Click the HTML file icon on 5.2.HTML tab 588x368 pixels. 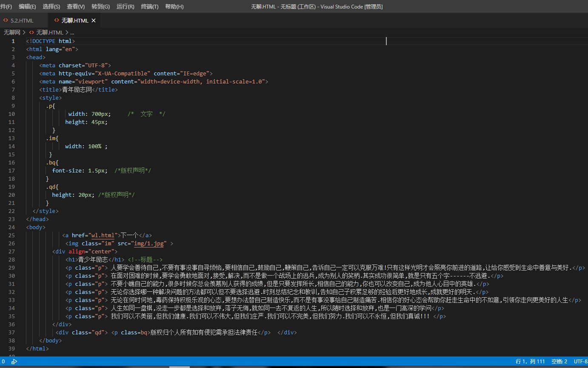[6, 20]
